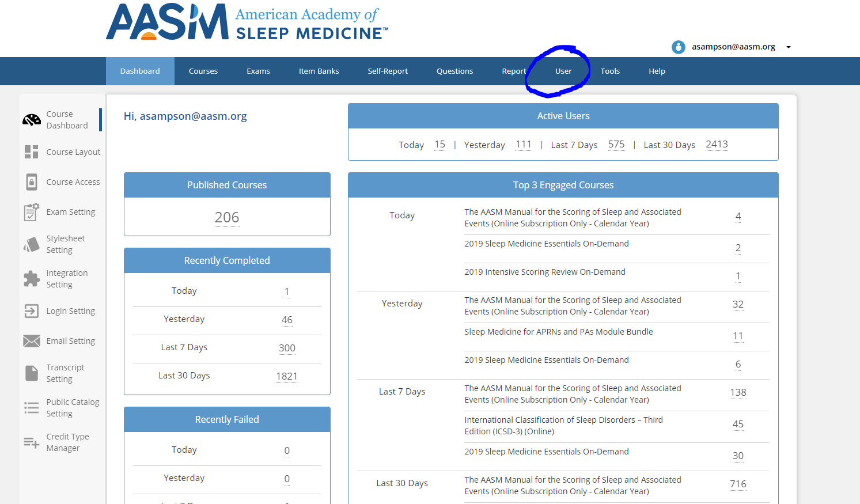The height and width of the screenshot is (504, 860).
Task: Open the Tools menu
Action: pos(611,71)
